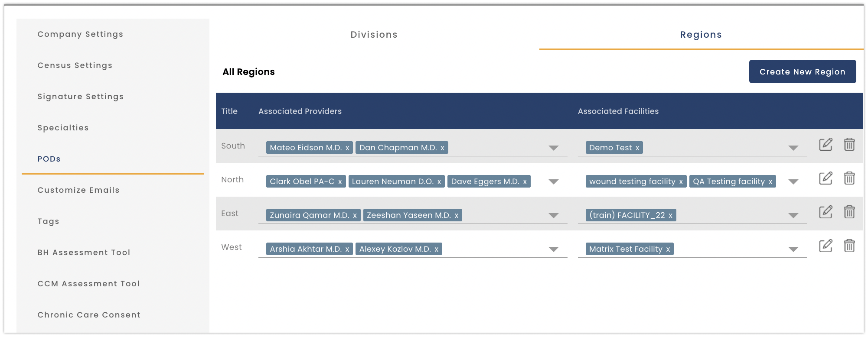Remove Demo Test facility chip
Image resolution: width=868 pixels, height=337 pixels.
point(637,148)
